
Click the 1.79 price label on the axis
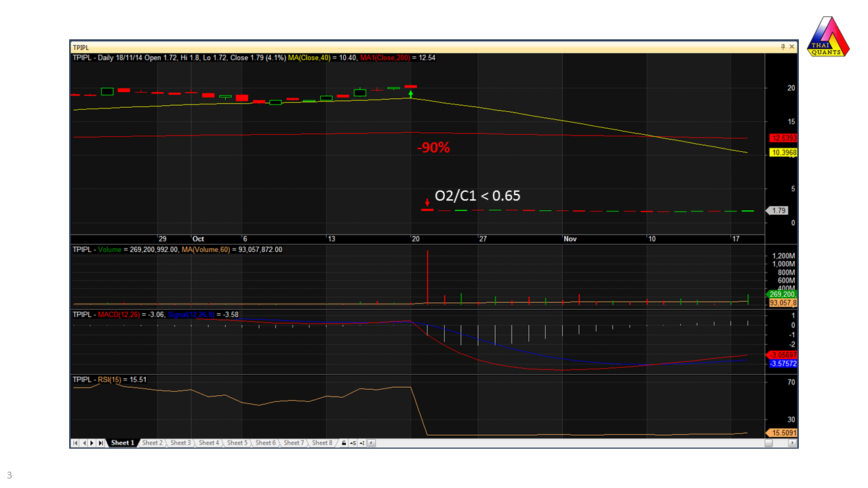click(778, 211)
